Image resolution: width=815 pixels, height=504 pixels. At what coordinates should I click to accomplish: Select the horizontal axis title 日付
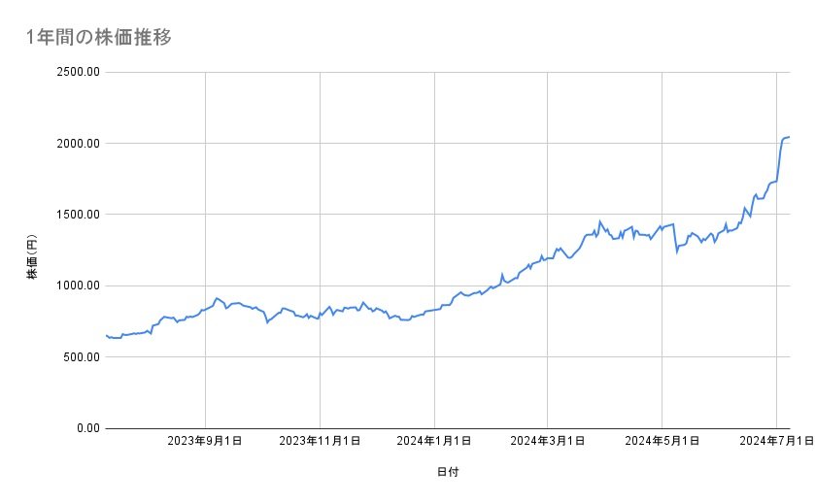pos(448,472)
